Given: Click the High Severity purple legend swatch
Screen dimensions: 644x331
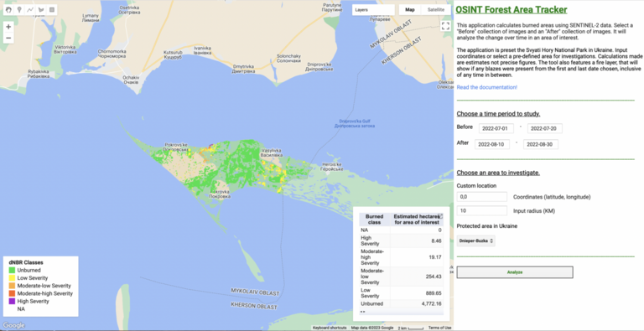Looking at the screenshot, I should [x=12, y=302].
